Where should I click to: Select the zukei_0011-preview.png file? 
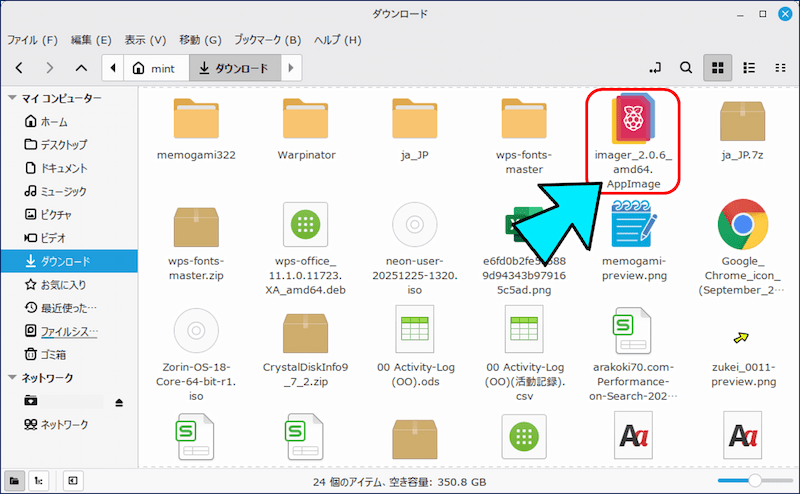pyautogui.click(x=743, y=357)
